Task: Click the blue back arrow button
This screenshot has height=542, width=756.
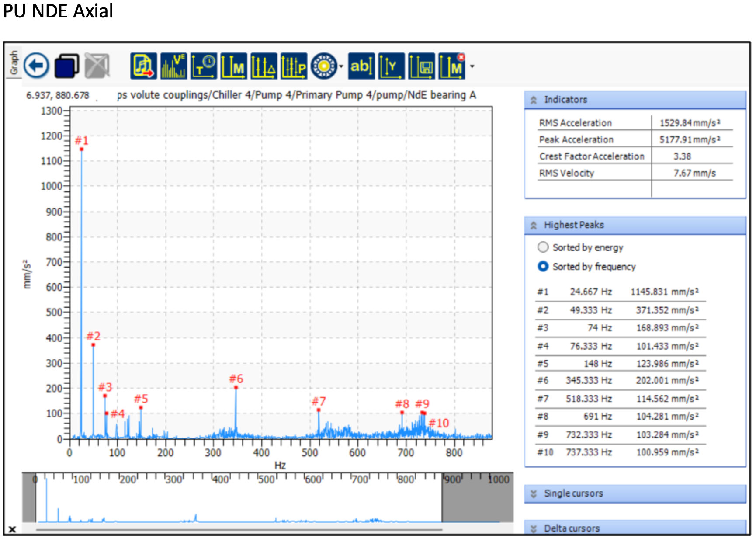Action: pos(36,66)
